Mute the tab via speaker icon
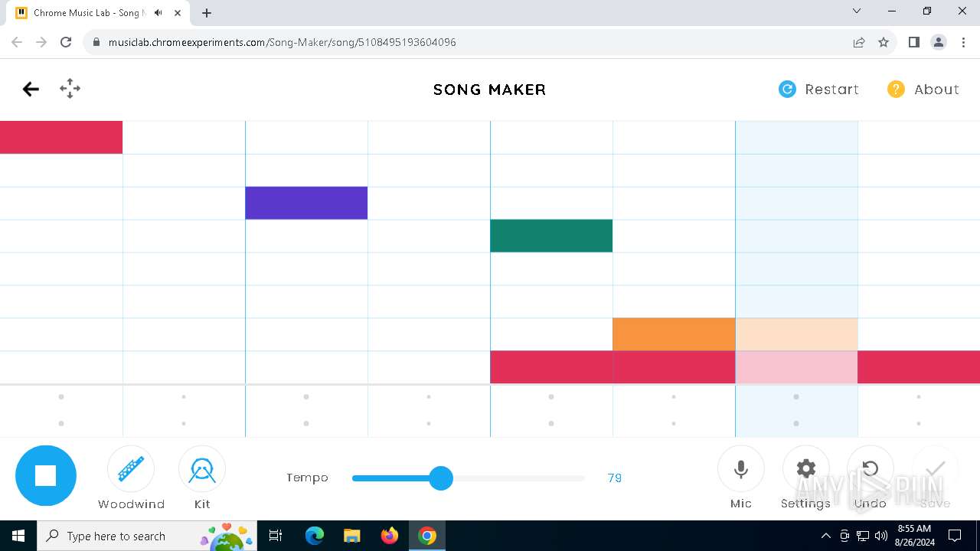The width and height of the screenshot is (980, 551). pyautogui.click(x=158, y=13)
